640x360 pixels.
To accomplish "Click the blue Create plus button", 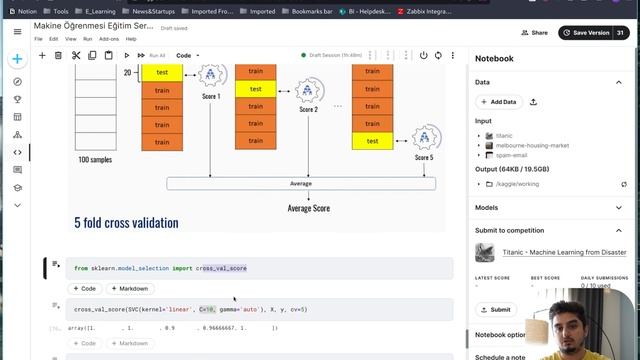I will click(17, 59).
